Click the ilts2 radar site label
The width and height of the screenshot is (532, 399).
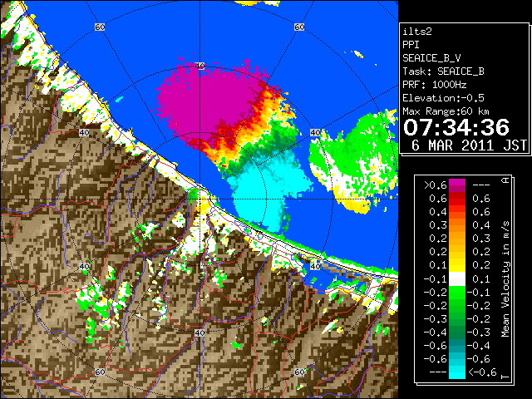tap(417, 32)
